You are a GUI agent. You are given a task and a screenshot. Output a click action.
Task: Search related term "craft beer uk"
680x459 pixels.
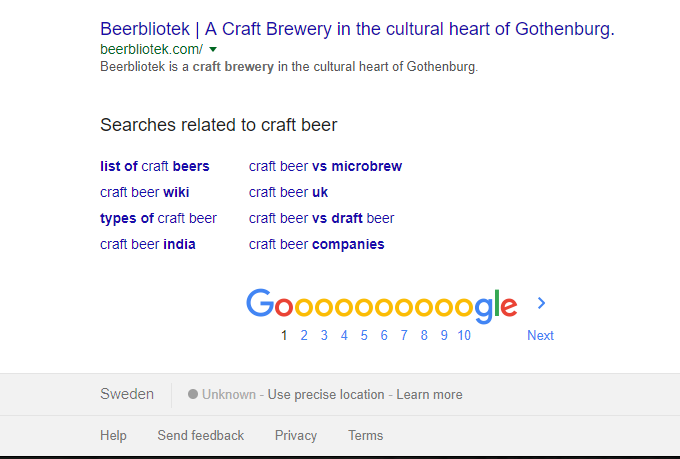click(288, 192)
